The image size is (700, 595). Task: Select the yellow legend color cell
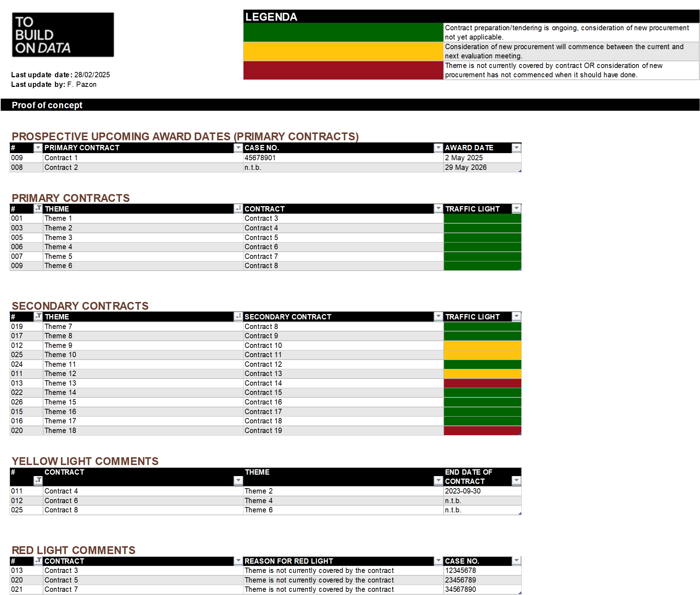click(x=343, y=51)
